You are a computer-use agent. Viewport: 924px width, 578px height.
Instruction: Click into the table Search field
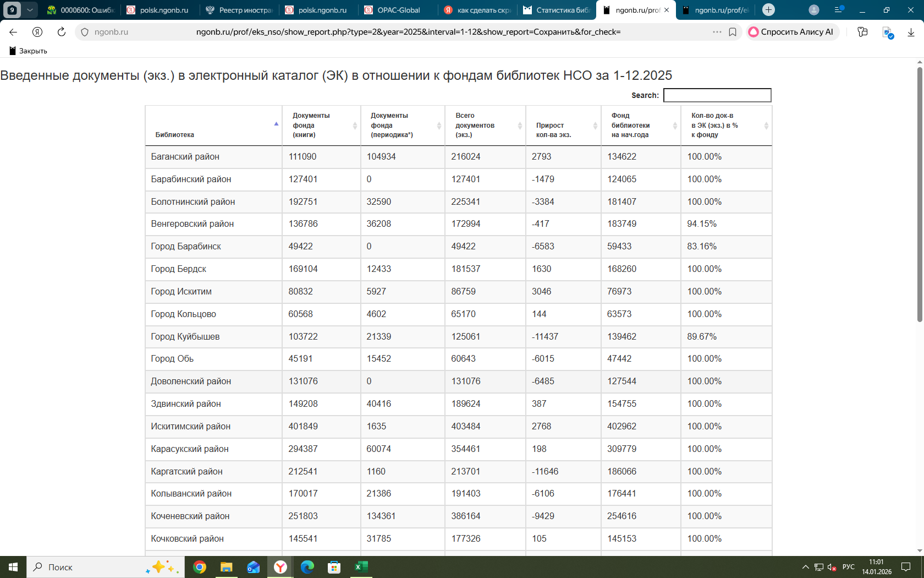pos(717,95)
